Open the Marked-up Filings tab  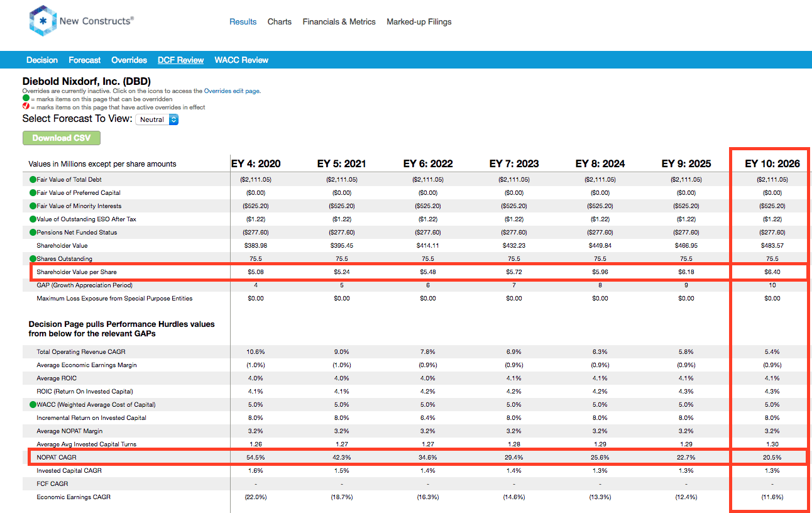click(419, 21)
